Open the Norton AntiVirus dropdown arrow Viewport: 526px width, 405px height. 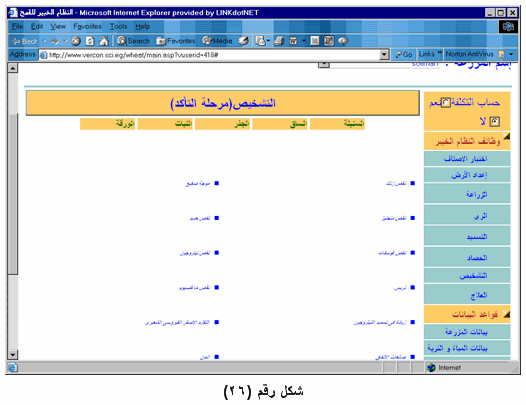pyautogui.click(x=511, y=54)
